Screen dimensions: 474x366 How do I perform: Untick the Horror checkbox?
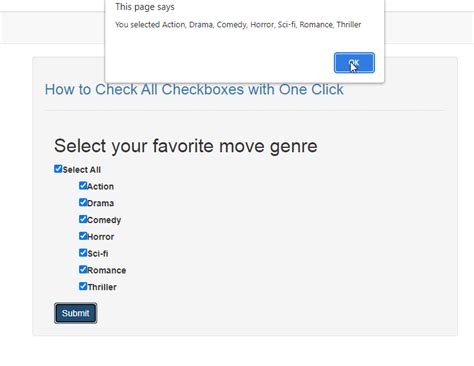pyautogui.click(x=83, y=236)
